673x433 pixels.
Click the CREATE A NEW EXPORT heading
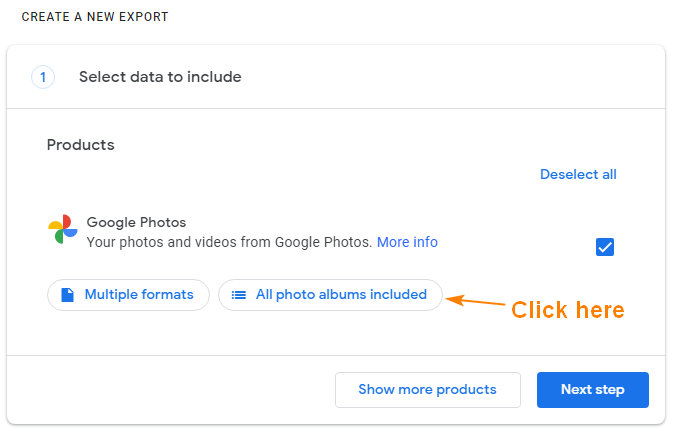[95, 17]
